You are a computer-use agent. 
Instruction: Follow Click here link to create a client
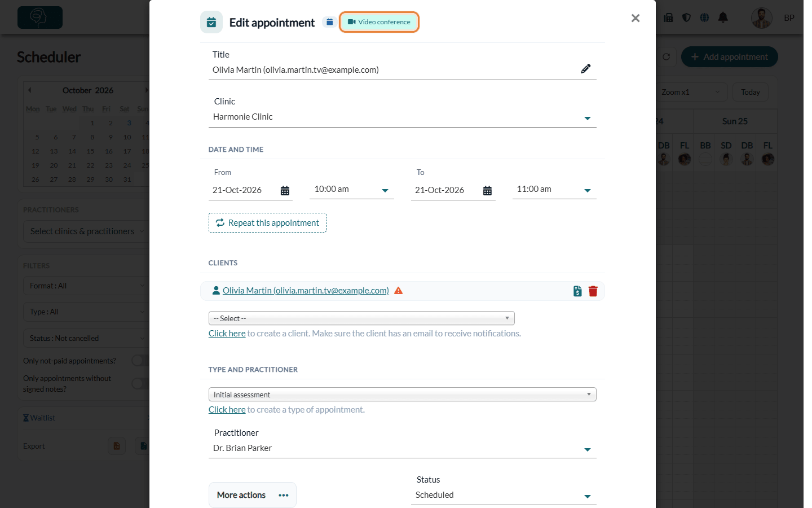pyautogui.click(x=227, y=334)
